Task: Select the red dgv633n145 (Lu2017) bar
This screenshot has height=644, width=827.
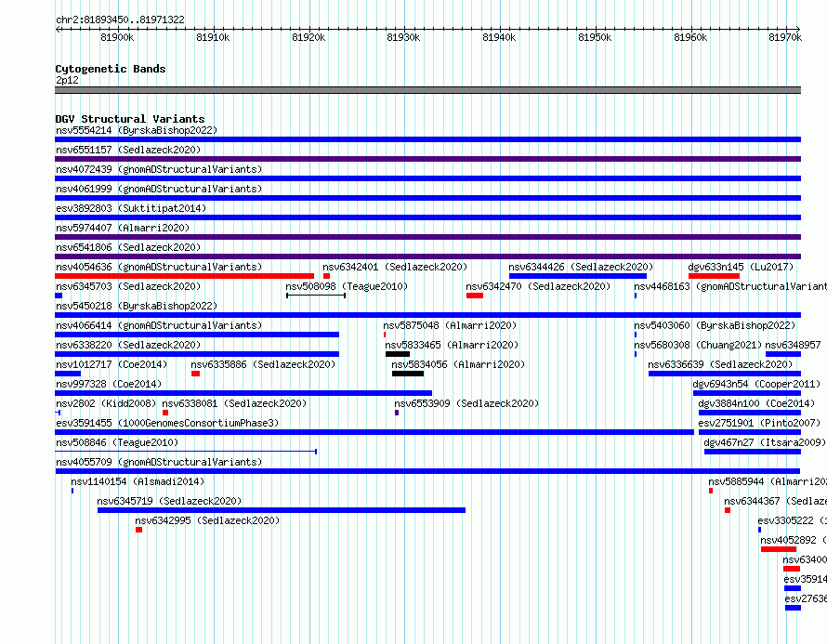Action: tap(714, 276)
